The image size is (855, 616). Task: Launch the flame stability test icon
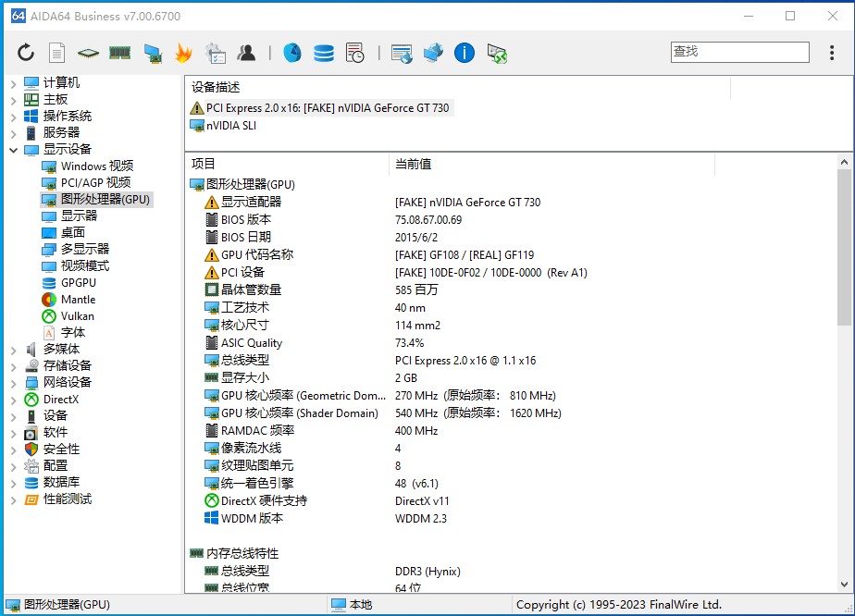click(184, 53)
